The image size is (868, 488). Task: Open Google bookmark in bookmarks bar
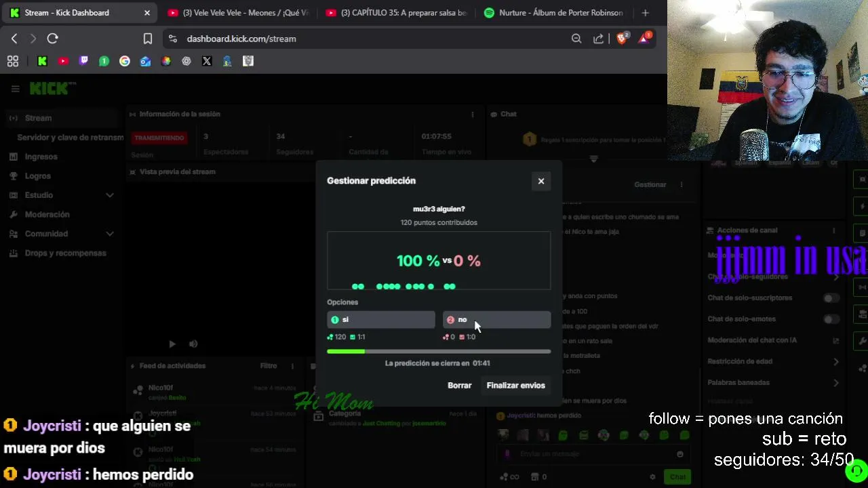[x=125, y=61]
